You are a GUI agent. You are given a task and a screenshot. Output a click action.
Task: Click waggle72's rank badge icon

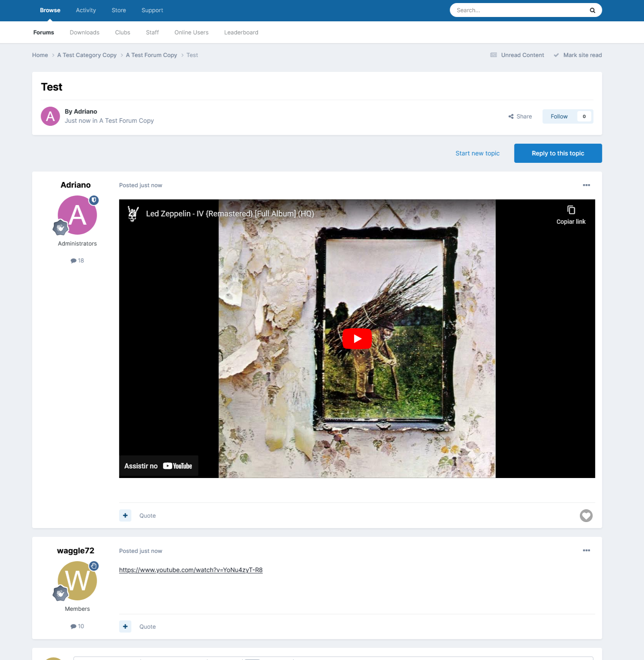[60, 593]
